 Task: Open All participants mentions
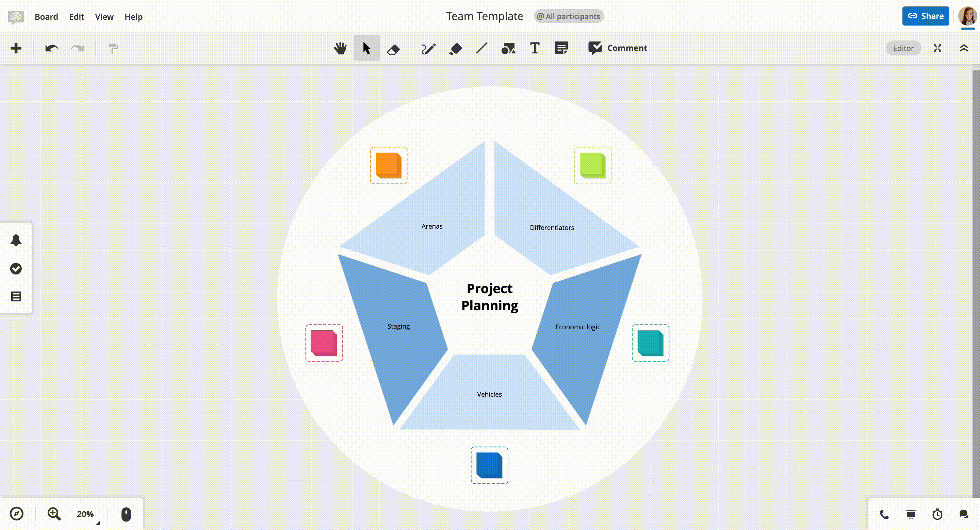(x=569, y=16)
